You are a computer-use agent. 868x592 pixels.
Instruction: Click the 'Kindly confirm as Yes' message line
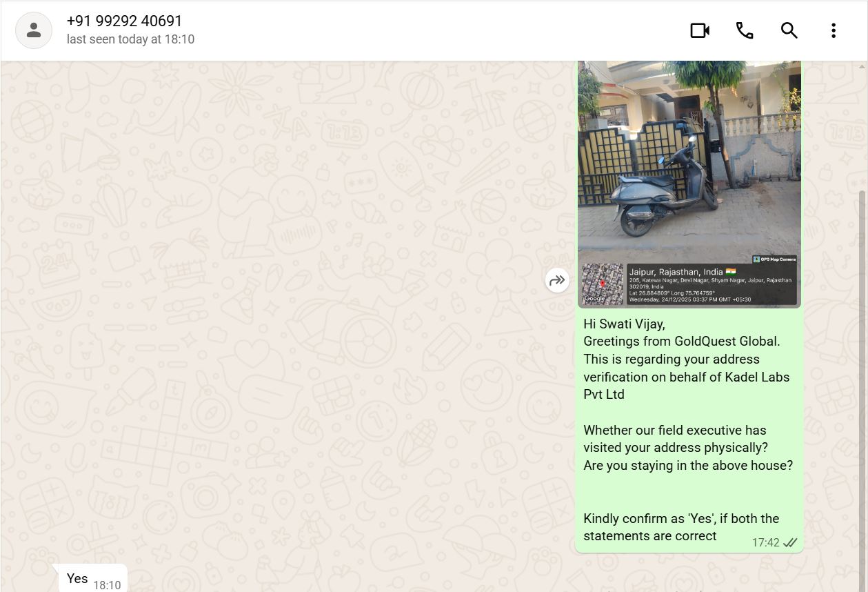681,519
